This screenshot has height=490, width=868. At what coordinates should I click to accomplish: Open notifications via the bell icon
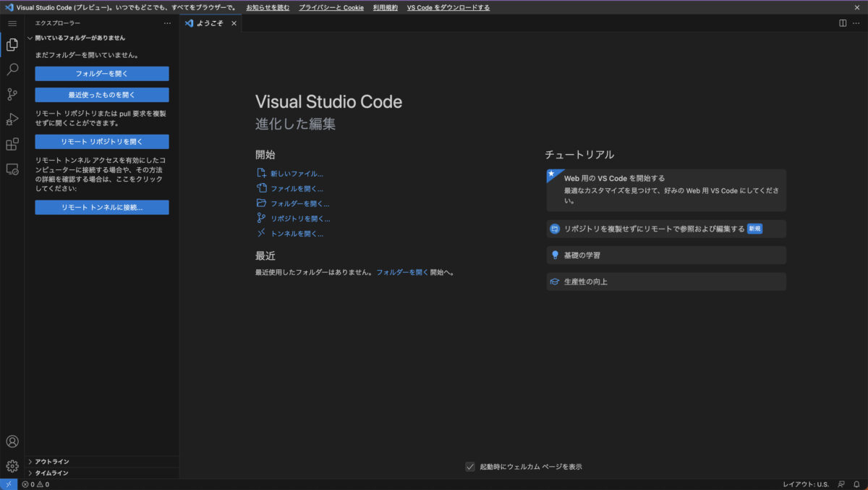(858, 483)
